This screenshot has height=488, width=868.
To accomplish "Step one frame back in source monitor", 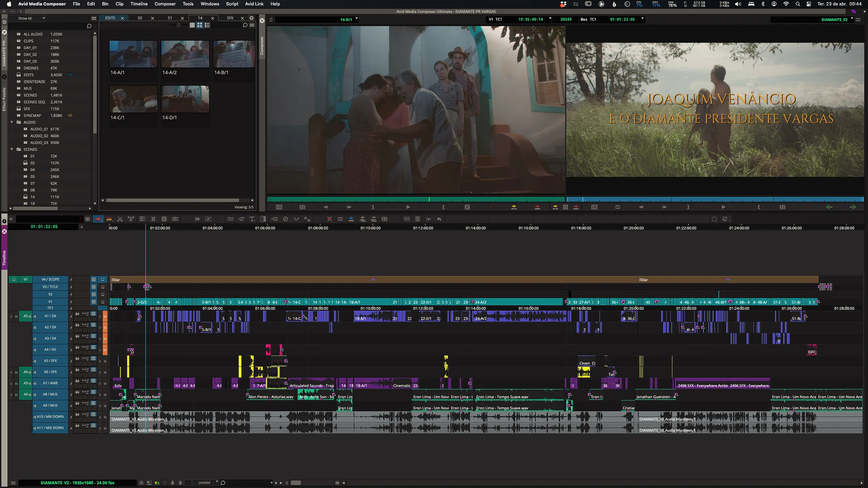I will tap(325, 207).
